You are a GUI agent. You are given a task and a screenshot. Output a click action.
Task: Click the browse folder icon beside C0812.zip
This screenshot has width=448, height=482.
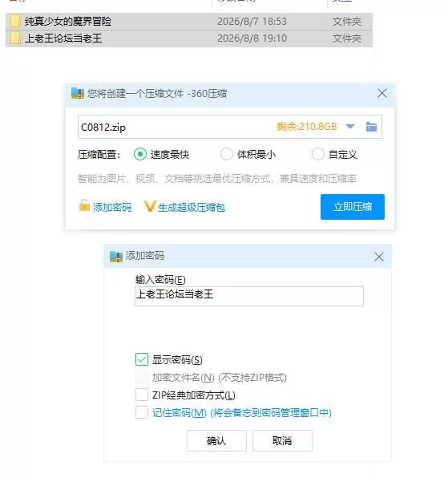point(371,127)
